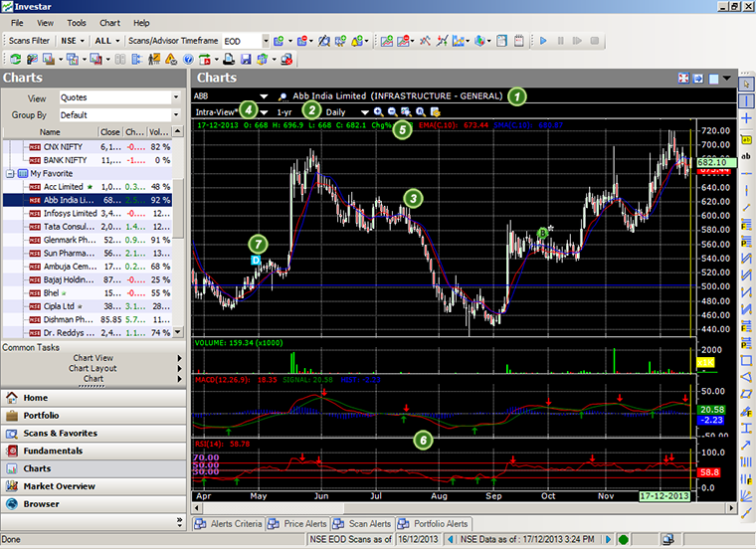Screen dimensions: 756x549
Task: Sort watchlist by the Close column header
Action: point(110,132)
